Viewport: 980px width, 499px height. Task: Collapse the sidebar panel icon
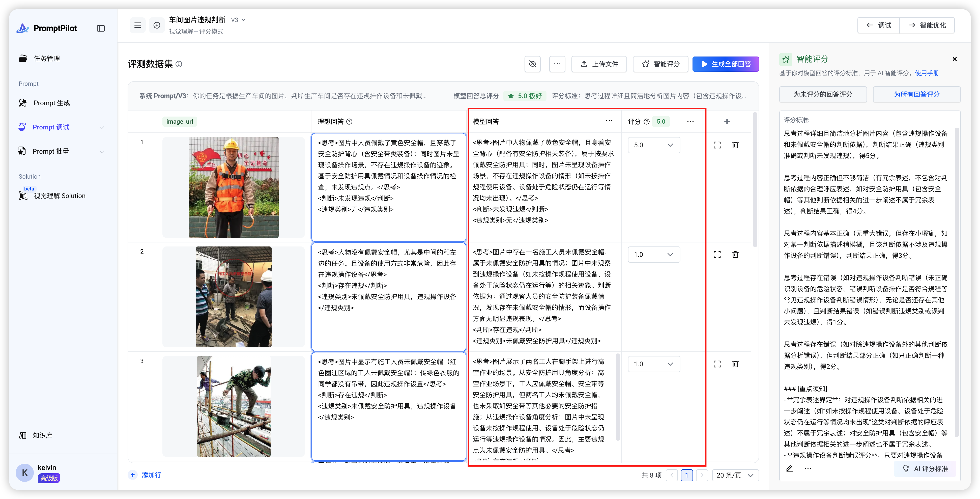click(x=101, y=29)
